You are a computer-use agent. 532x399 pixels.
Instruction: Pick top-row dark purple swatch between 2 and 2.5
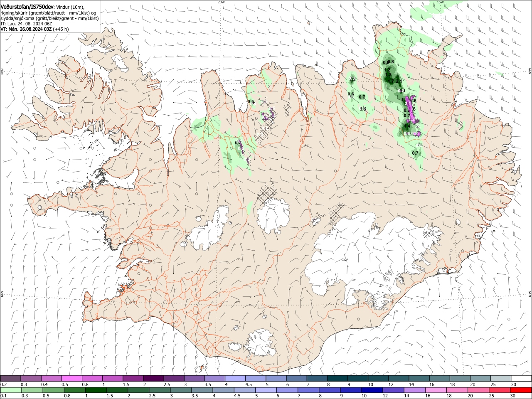(x=153, y=379)
